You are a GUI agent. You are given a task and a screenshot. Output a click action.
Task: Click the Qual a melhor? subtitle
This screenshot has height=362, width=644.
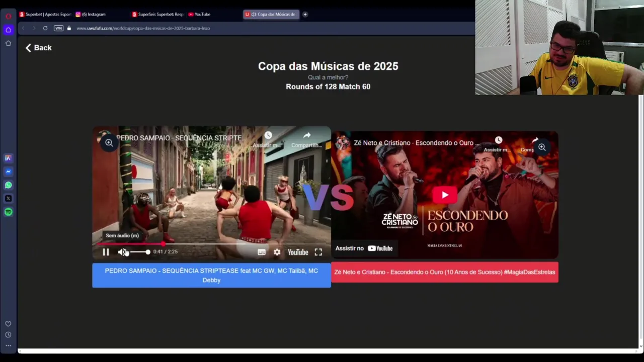(x=328, y=77)
